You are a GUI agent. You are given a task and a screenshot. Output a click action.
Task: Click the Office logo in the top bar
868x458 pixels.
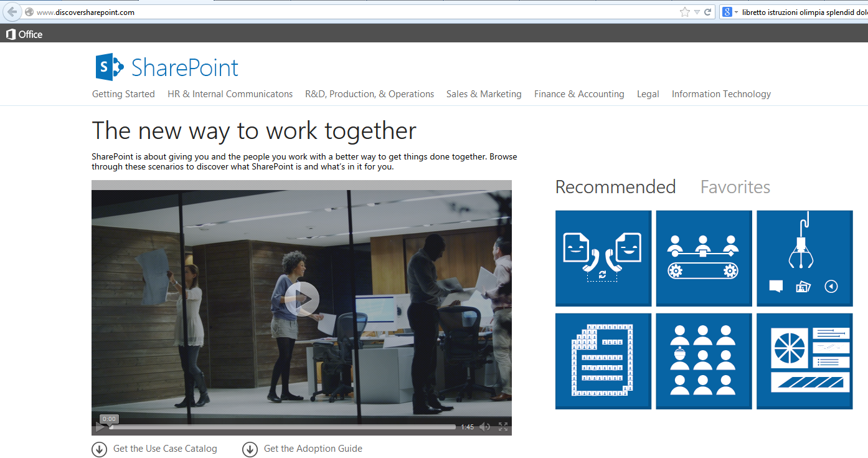24,34
